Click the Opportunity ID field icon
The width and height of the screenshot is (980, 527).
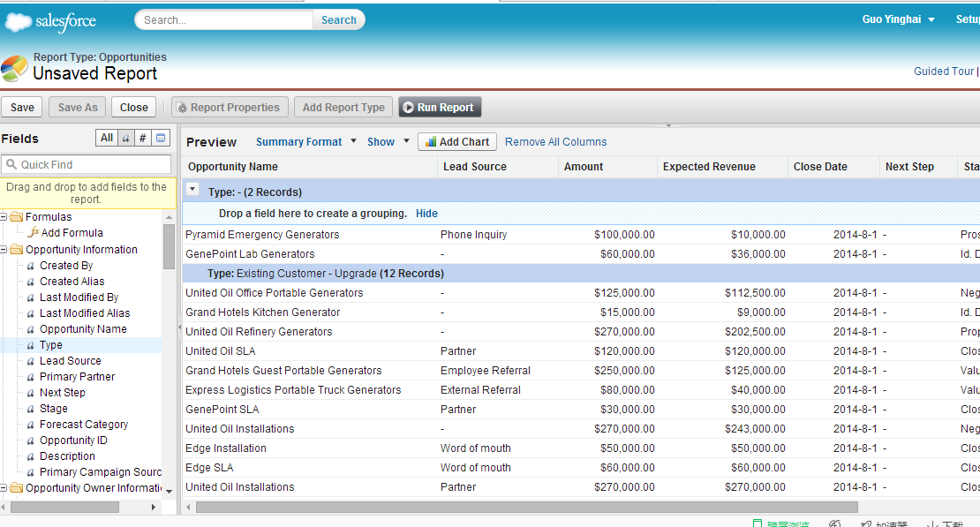pos(31,440)
